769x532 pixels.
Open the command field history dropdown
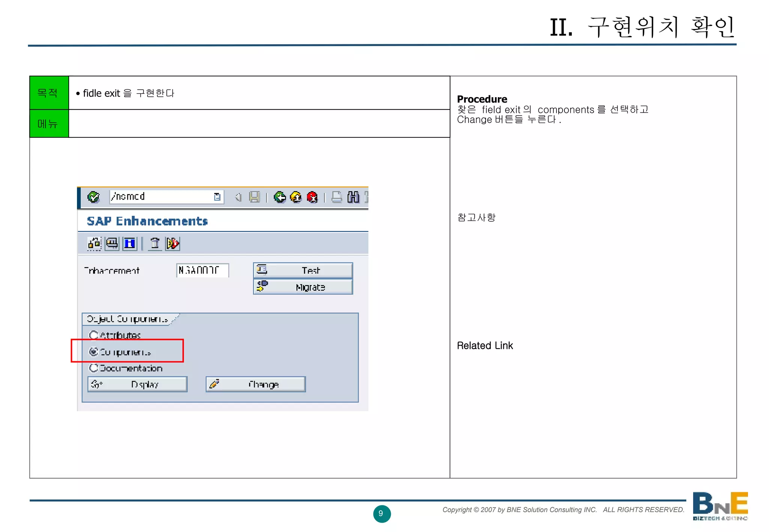tap(217, 197)
